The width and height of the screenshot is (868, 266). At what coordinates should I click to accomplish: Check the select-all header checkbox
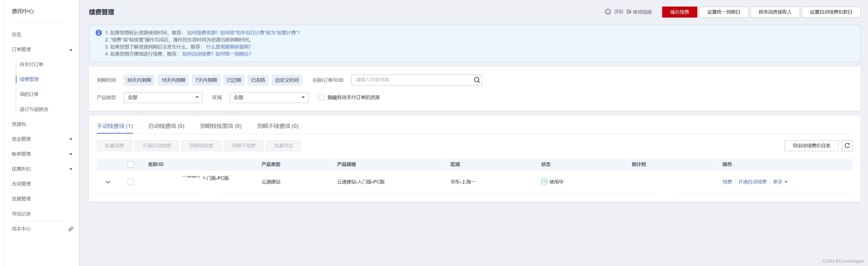(x=131, y=164)
